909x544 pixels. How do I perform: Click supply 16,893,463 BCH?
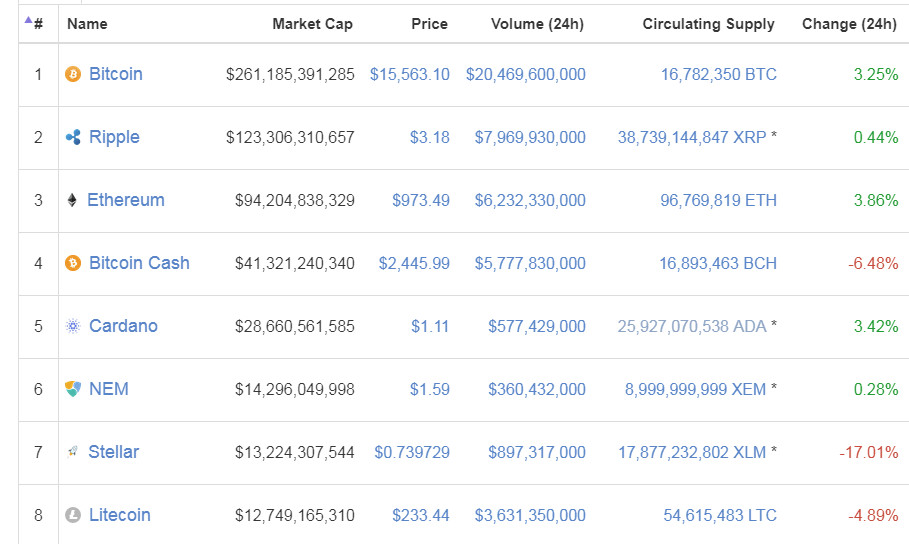tap(718, 263)
